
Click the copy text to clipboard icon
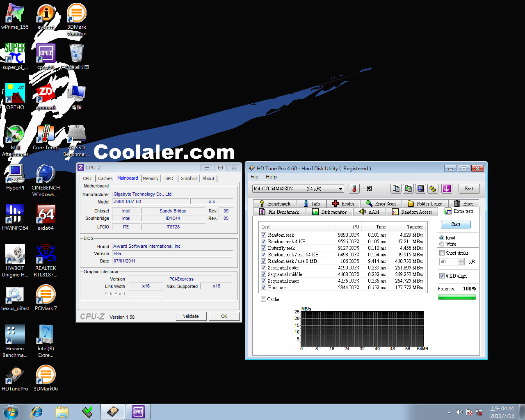pyautogui.click(x=396, y=189)
